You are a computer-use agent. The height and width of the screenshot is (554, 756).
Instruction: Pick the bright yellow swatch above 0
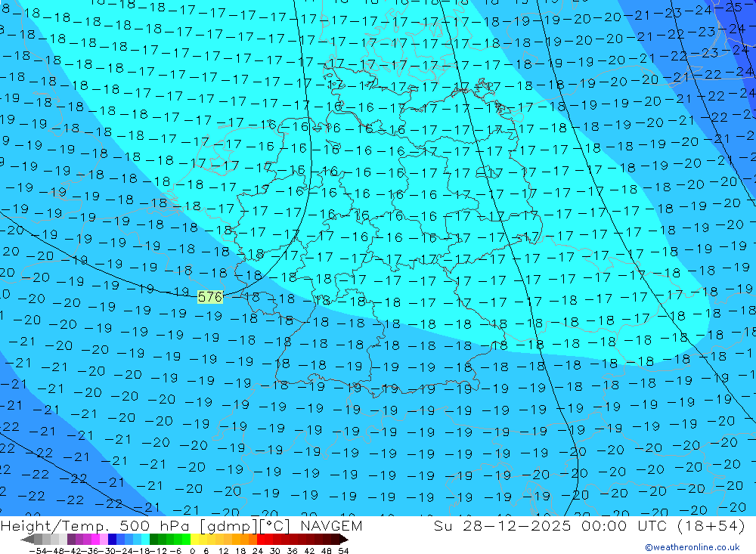(195, 540)
